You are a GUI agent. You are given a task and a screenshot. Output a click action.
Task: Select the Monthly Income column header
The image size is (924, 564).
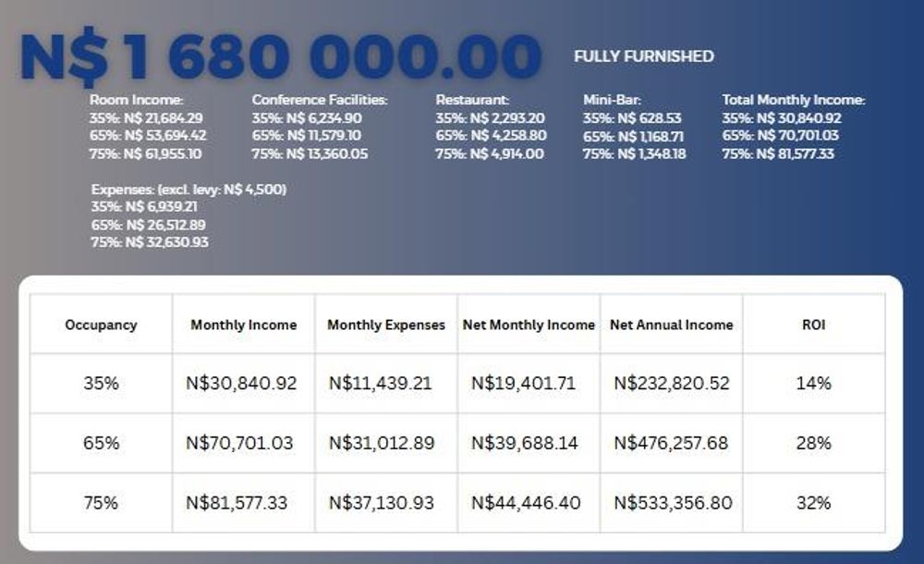(x=244, y=325)
